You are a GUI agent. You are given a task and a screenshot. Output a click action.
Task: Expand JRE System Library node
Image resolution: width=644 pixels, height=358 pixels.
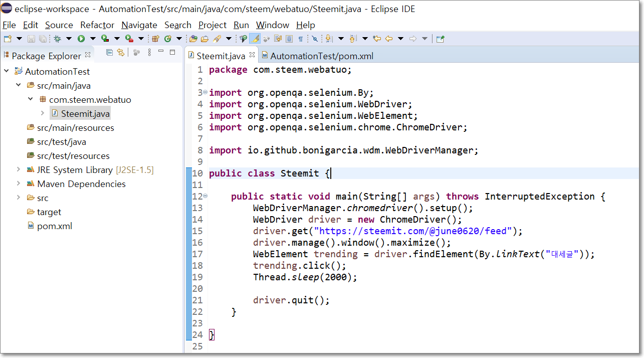click(x=19, y=169)
